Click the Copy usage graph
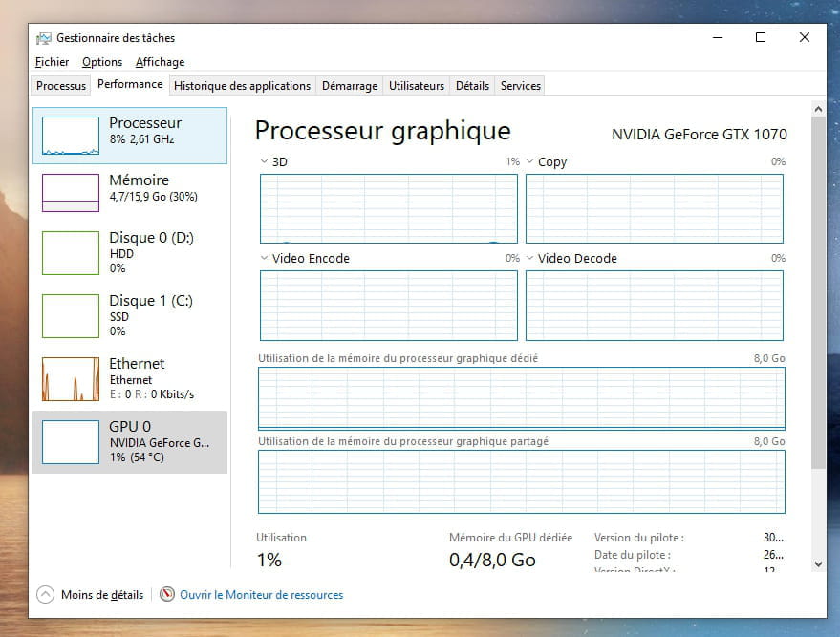This screenshot has height=637, width=840. 654,208
